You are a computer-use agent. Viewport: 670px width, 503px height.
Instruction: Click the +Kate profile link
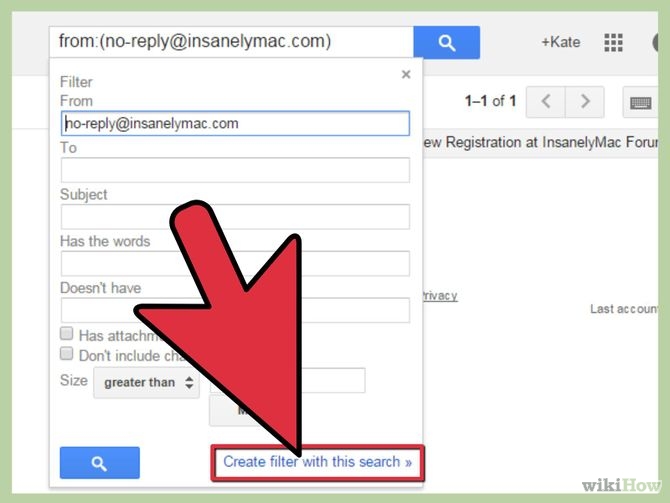pyautogui.click(x=561, y=42)
